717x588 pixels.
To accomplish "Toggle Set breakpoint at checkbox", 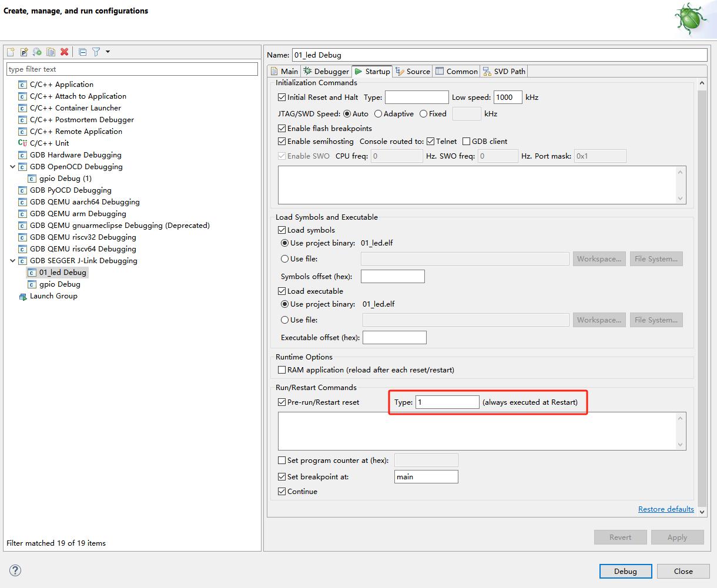I will coord(282,477).
